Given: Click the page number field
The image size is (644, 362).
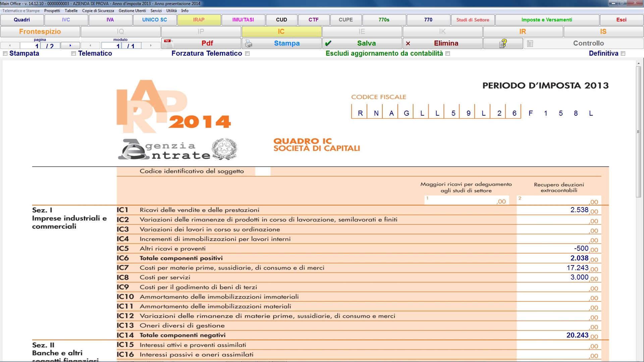Looking at the screenshot, I should 30,46.
